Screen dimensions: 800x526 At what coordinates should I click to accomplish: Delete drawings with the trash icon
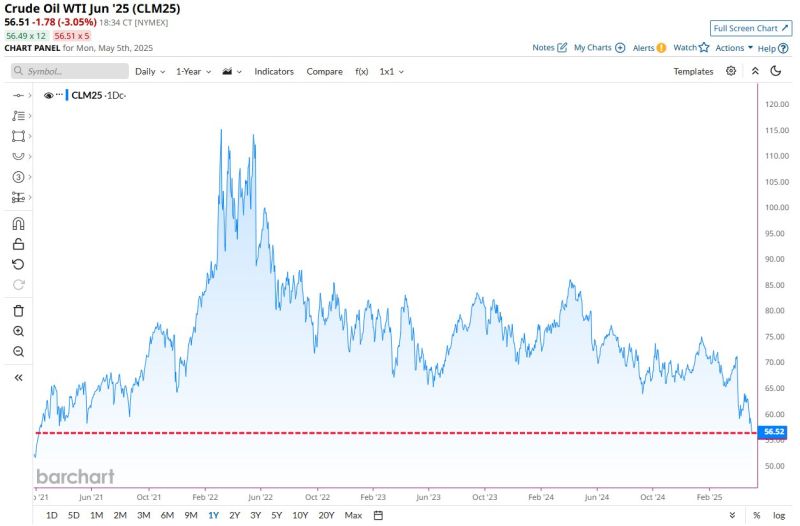(18, 311)
